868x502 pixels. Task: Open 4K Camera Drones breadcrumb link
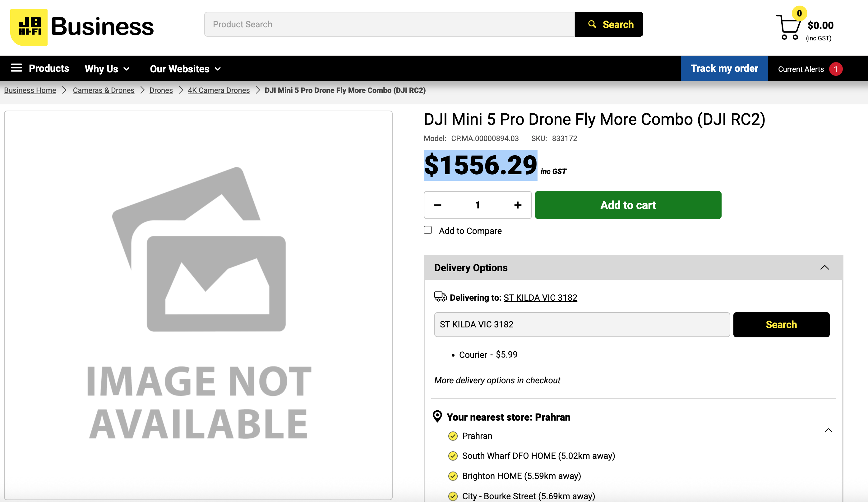pos(219,90)
